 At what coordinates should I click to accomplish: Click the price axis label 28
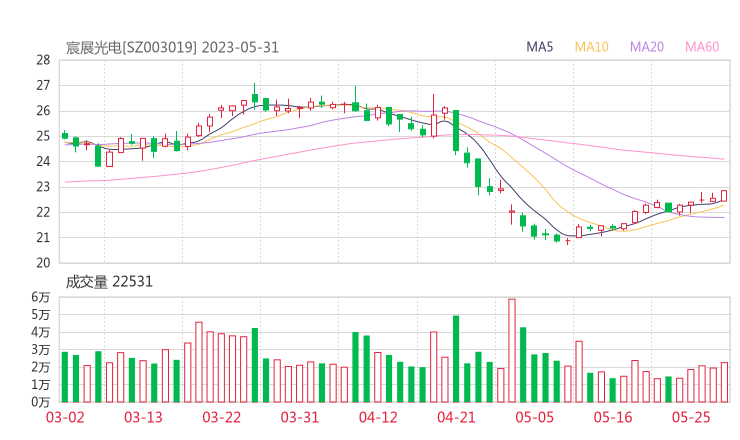point(43,60)
